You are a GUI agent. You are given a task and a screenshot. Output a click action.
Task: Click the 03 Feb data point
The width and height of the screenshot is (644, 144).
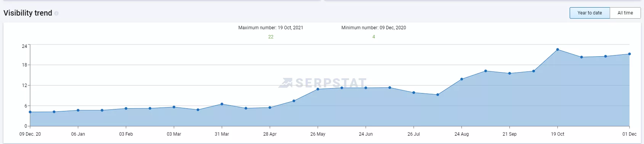tap(126, 109)
